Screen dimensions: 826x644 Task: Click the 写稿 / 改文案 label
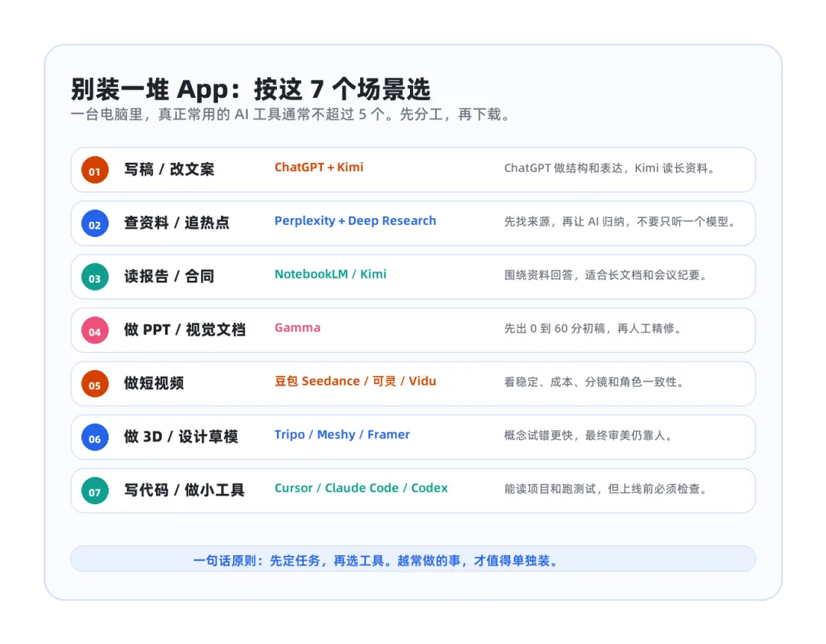[169, 170]
